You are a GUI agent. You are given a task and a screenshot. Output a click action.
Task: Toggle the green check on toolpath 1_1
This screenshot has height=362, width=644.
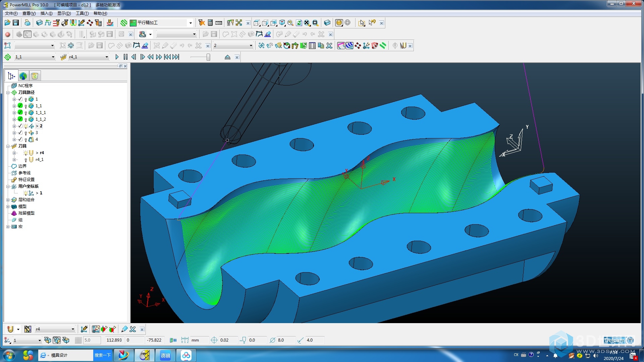pyautogui.click(x=20, y=106)
